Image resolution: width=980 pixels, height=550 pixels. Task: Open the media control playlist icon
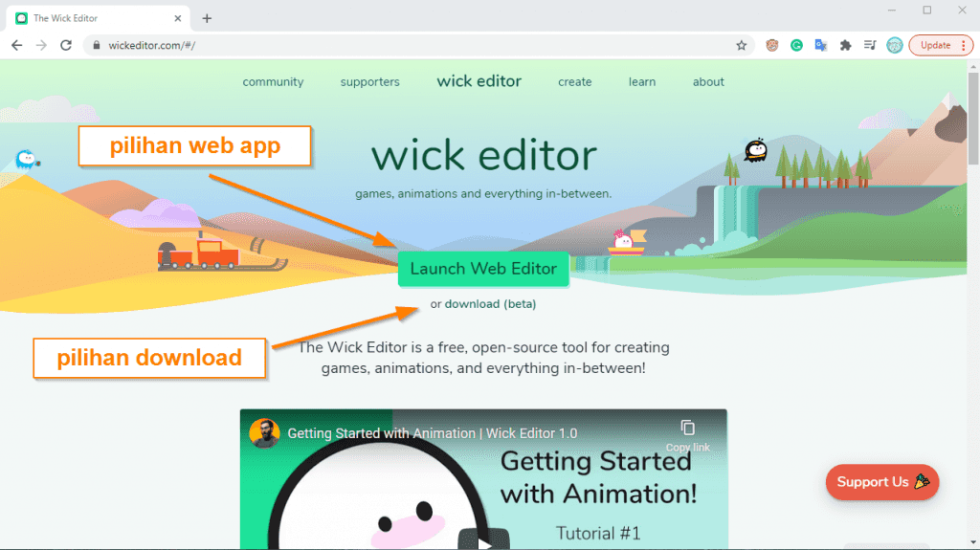coord(869,45)
